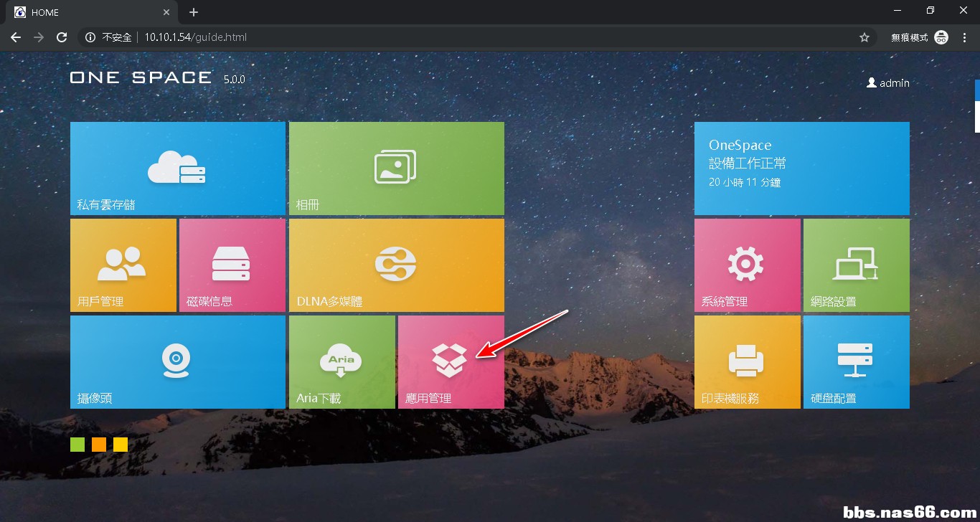The image size is (980, 522).
Task: Select the orange theme color square
Action: coord(99,445)
